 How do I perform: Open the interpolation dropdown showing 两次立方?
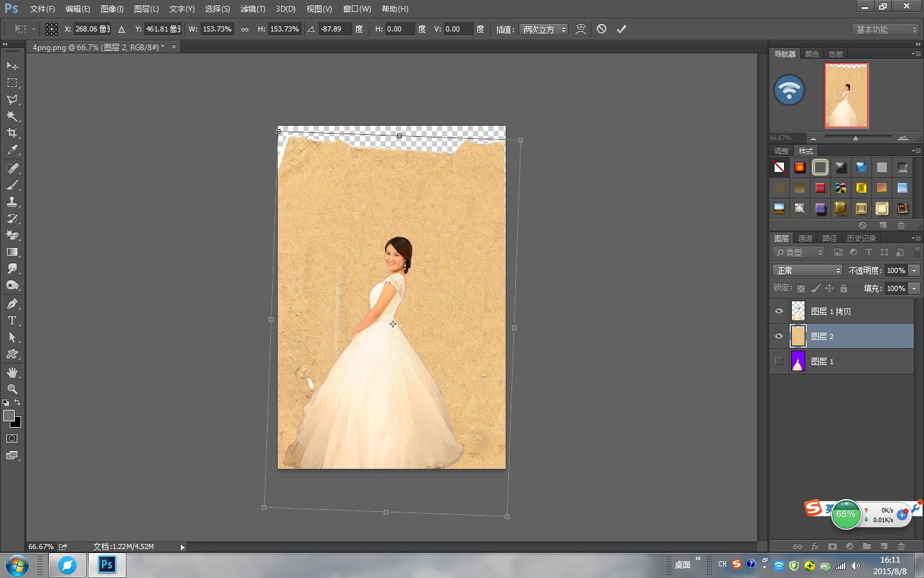pyautogui.click(x=543, y=29)
